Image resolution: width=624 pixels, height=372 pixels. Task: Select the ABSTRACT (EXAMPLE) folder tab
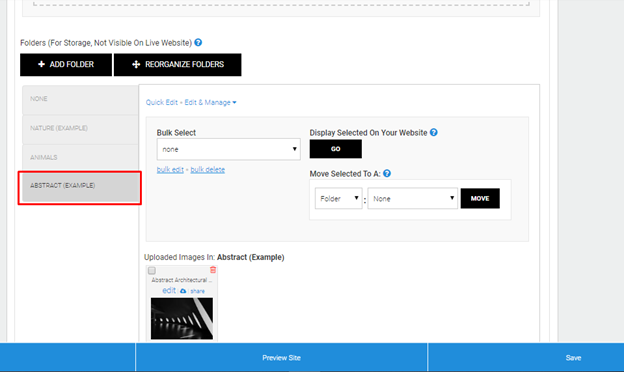(x=80, y=187)
